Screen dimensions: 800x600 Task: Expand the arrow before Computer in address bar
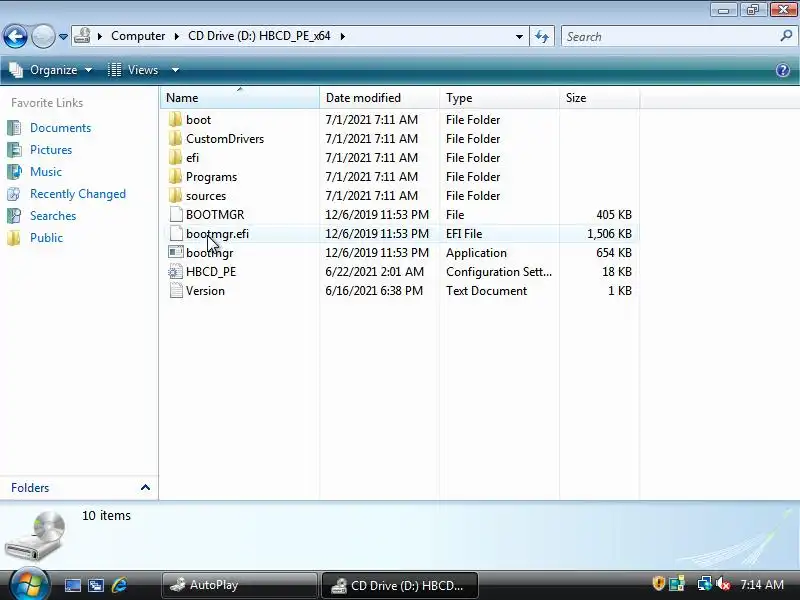(100, 36)
